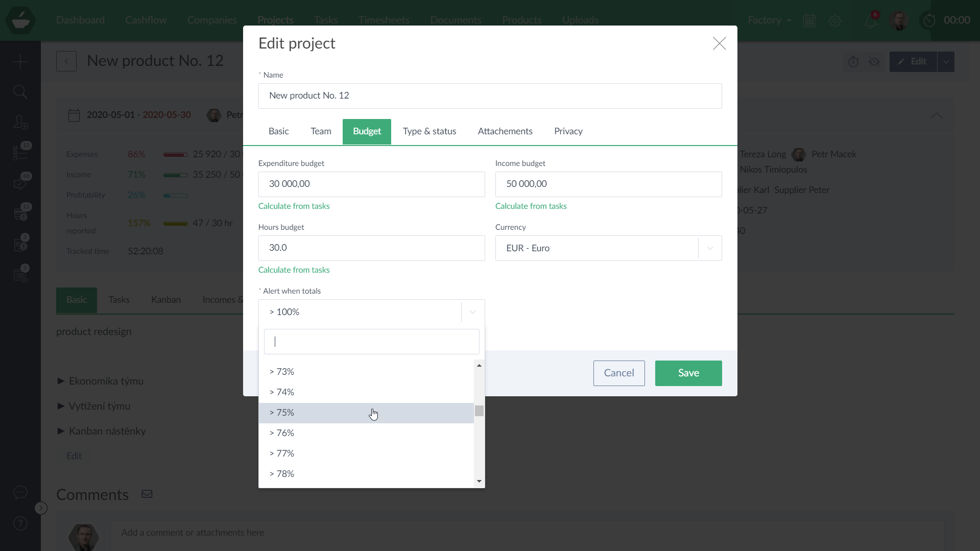980x551 pixels.
Task: Open the chat bubble icon in sidebar
Action: tap(20, 492)
